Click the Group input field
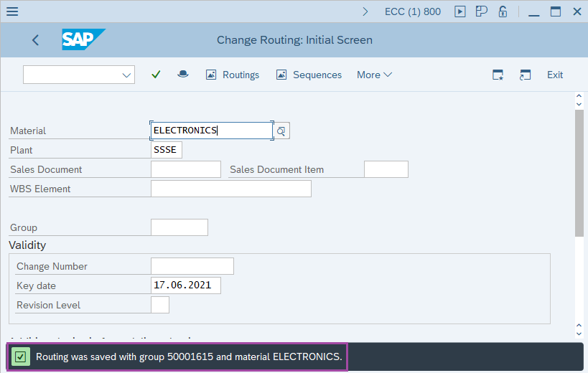Screen dimensions: 588x373 pyautogui.click(x=179, y=227)
